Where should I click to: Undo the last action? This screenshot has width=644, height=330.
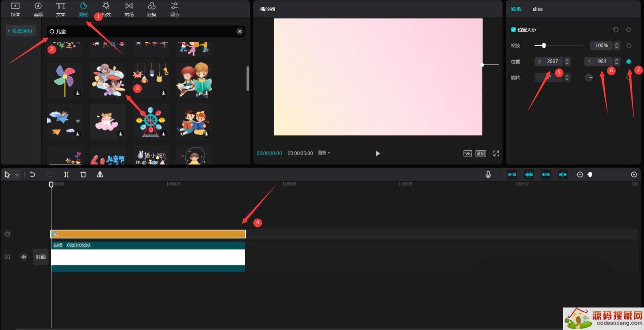(33, 174)
